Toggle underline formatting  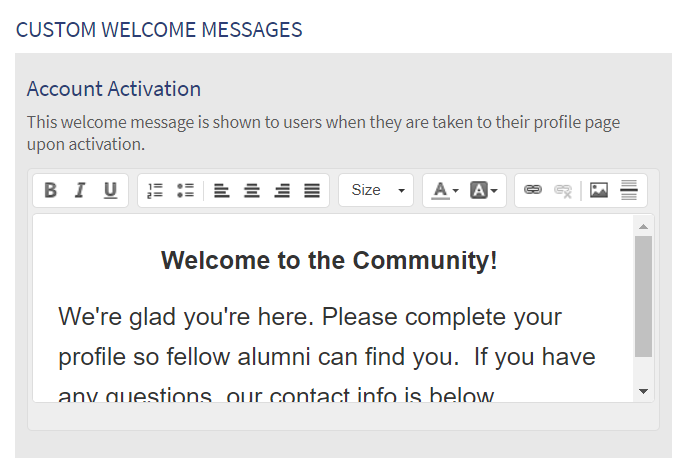click(x=110, y=190)
